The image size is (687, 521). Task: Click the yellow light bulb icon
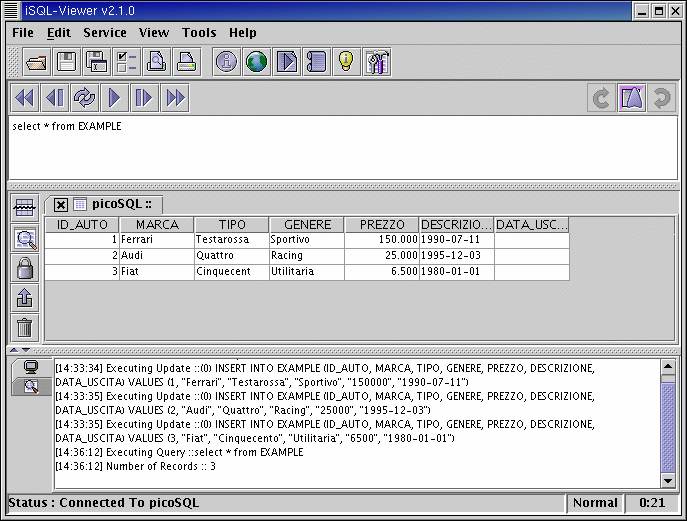point(347,62)
